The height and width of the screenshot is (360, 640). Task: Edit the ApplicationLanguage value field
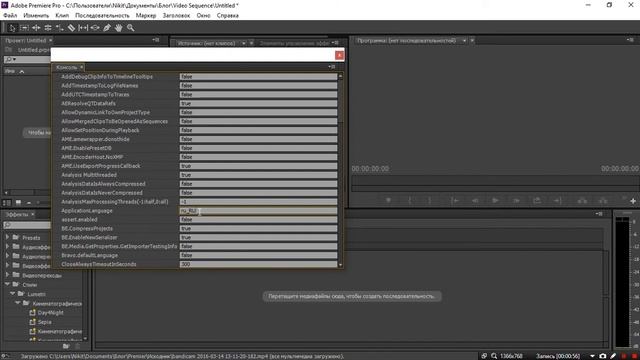click(x=258, y=211)
